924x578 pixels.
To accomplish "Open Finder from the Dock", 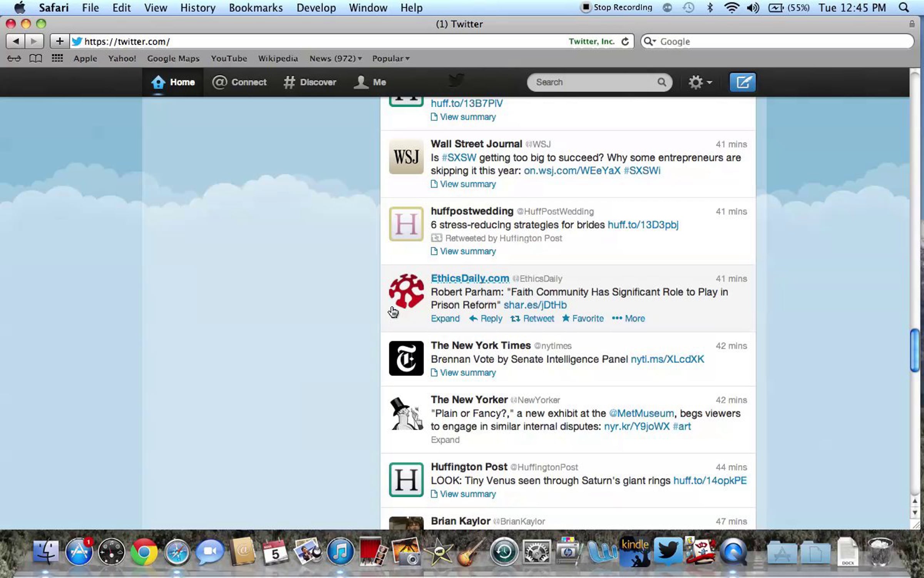I will pyautogui.click(x=46, y=552).
